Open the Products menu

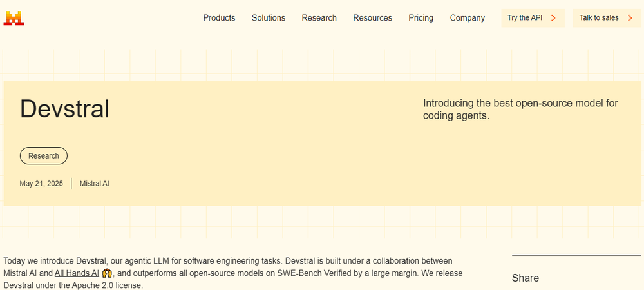click(219, 18)
